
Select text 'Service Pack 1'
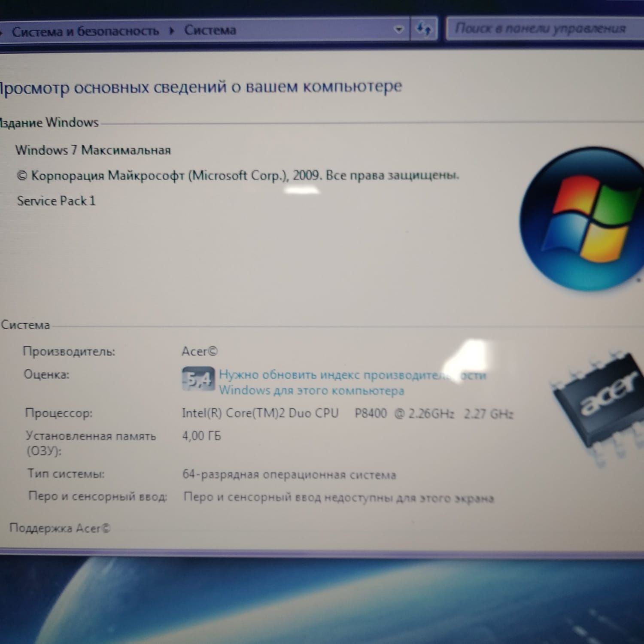[56, 201]
